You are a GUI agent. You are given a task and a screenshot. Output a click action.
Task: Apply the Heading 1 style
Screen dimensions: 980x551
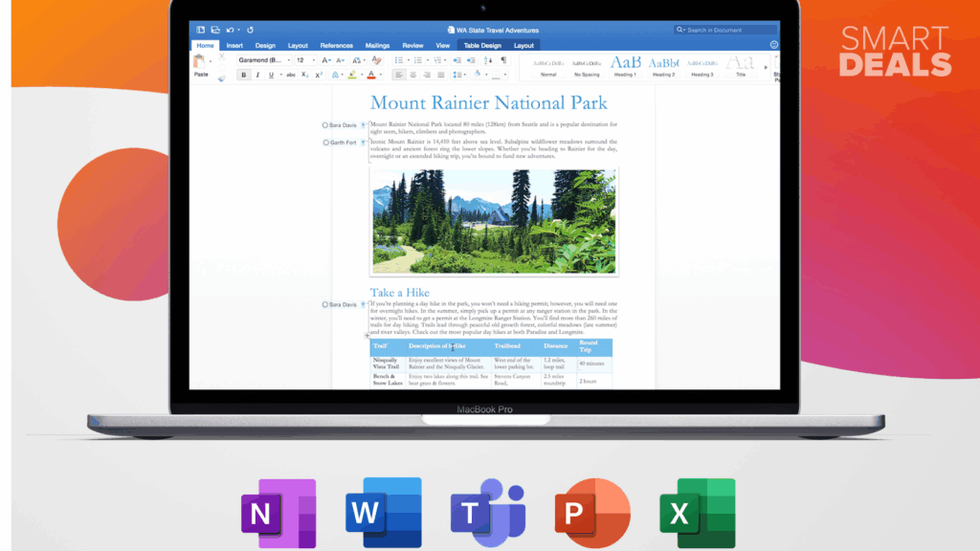pos(625,66)
